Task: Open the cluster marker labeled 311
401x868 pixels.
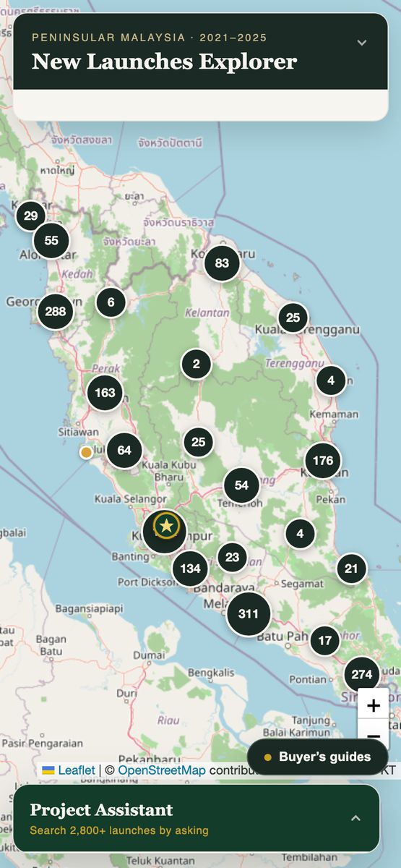Action: (249, 613)
